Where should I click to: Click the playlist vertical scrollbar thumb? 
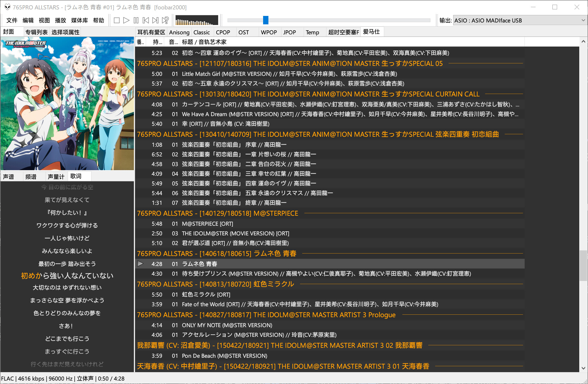click(583, 265)
